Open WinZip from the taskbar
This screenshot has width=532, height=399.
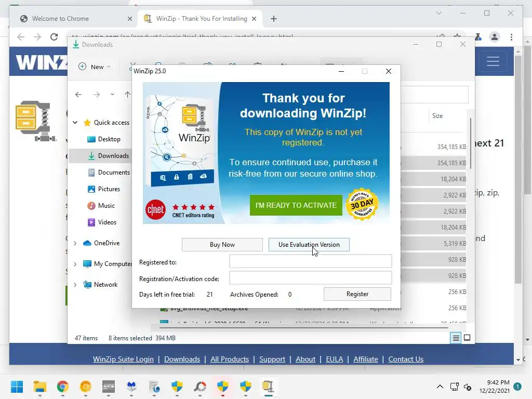(268, 387)
